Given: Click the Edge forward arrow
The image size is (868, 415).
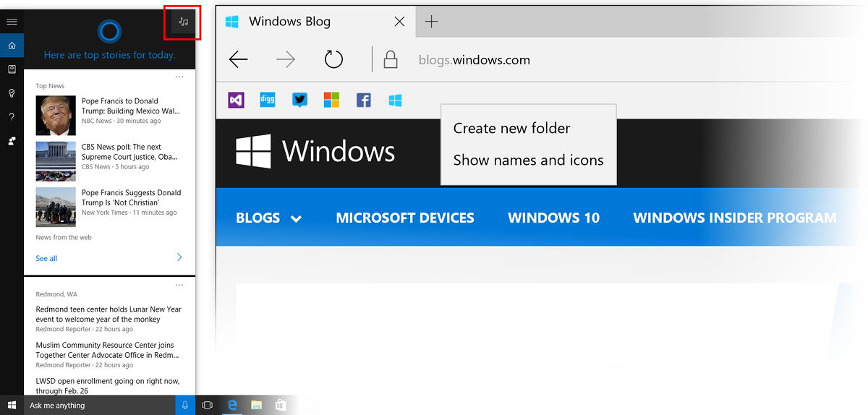Looking at the screenshot, I should pyautogui.click(x=286, y=60).
